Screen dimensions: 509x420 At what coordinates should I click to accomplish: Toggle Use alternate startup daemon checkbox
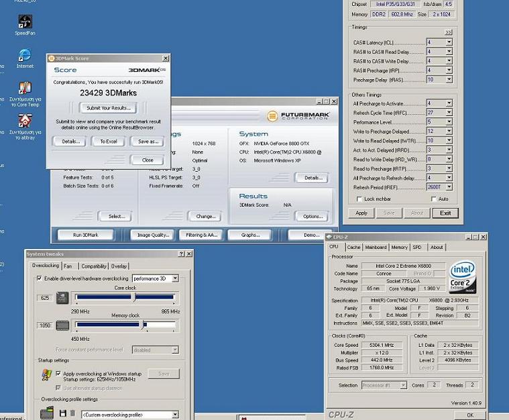[x=58, y=388]
